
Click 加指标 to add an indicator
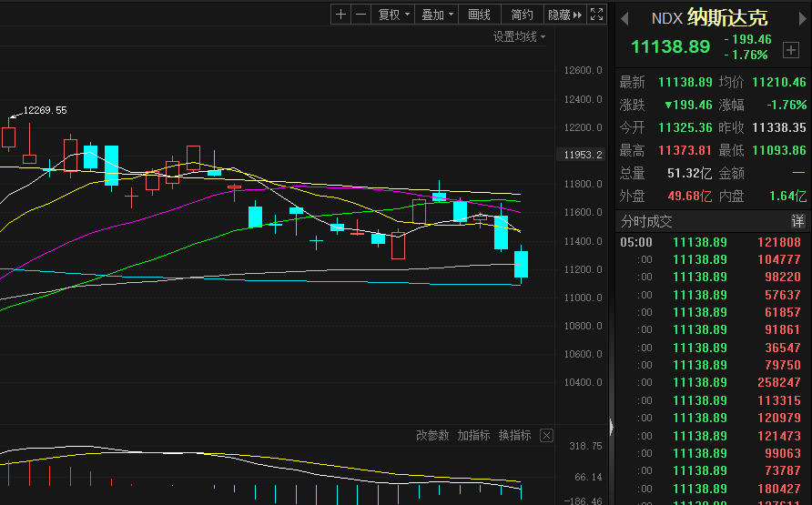pyautogui.click(x=473, y=436)
